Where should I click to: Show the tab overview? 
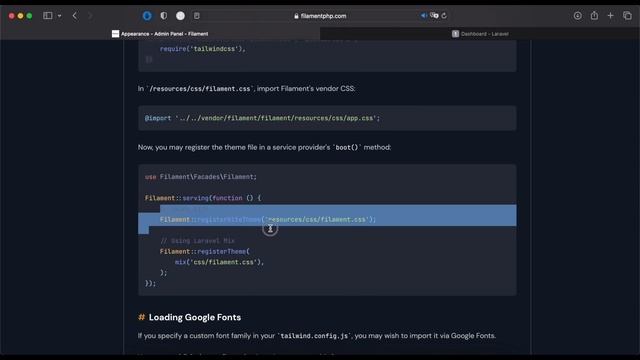tap(627, 16)
